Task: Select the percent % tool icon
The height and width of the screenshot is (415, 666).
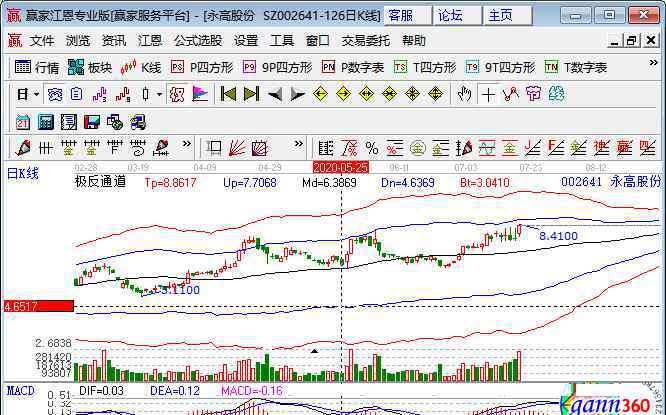Action: point(372,148)
